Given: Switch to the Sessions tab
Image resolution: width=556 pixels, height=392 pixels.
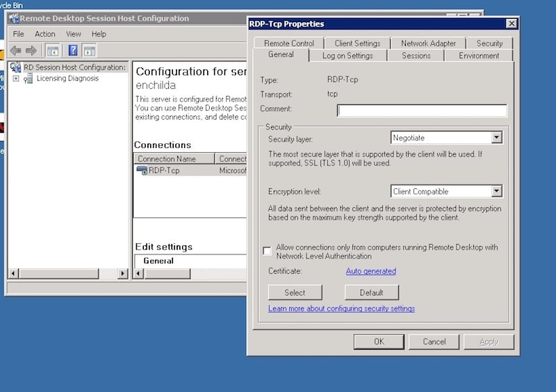Looking at the screenshot, I should (416, 56).
